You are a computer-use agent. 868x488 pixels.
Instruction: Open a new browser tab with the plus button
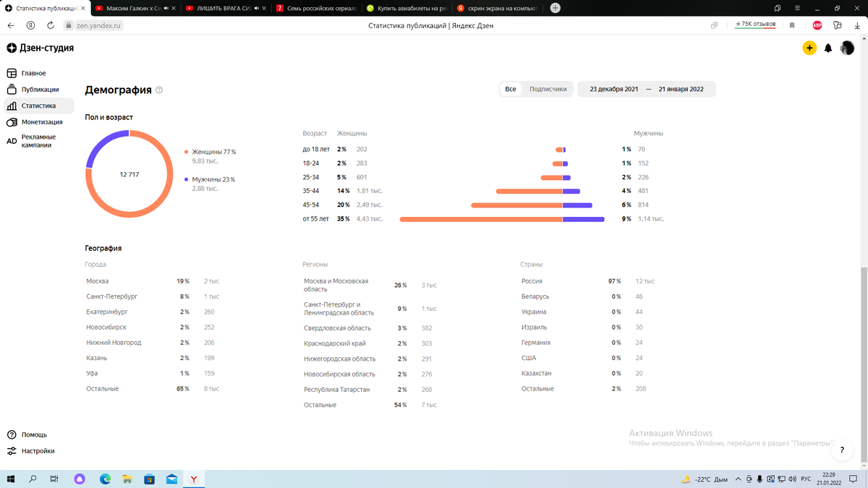point(556,8)
